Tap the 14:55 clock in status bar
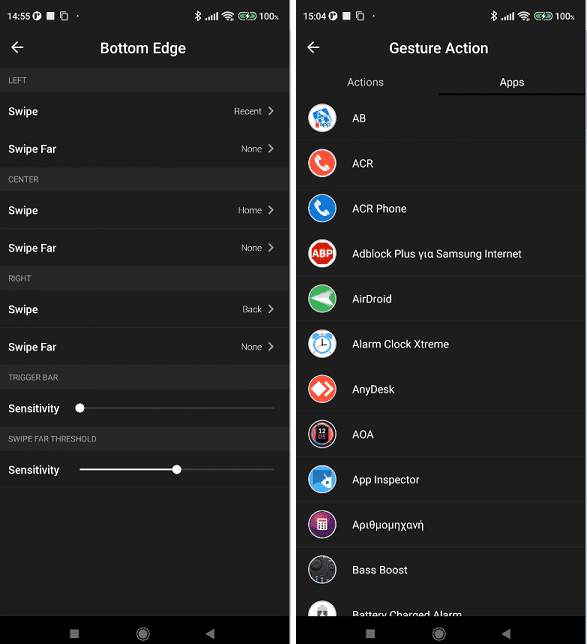 pos(19,16)
